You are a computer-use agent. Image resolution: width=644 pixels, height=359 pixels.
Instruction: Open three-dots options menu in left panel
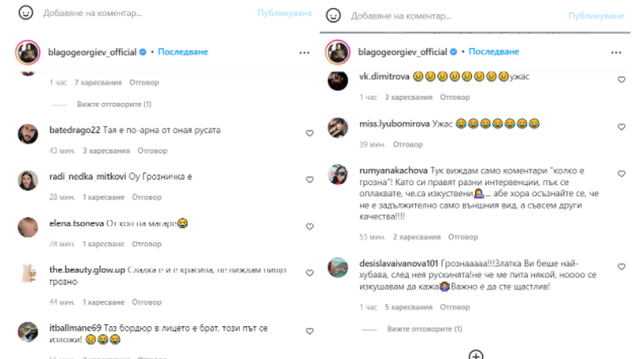coord(304,53)
